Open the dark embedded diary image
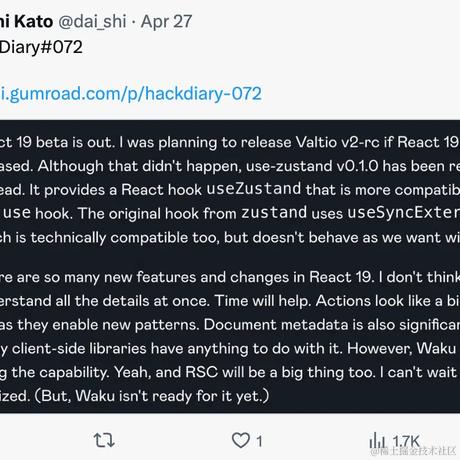 coord(230,266)
